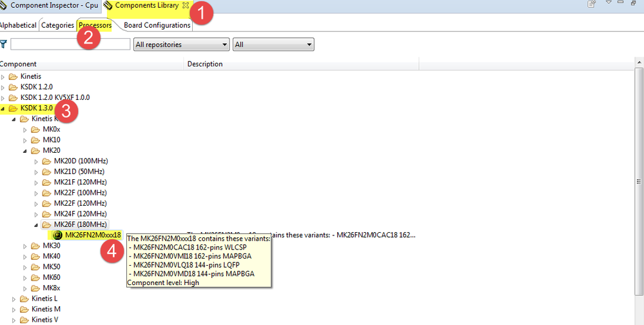
Task: Expand the MK0x tree arrow
Action: [x=25, y=130]
